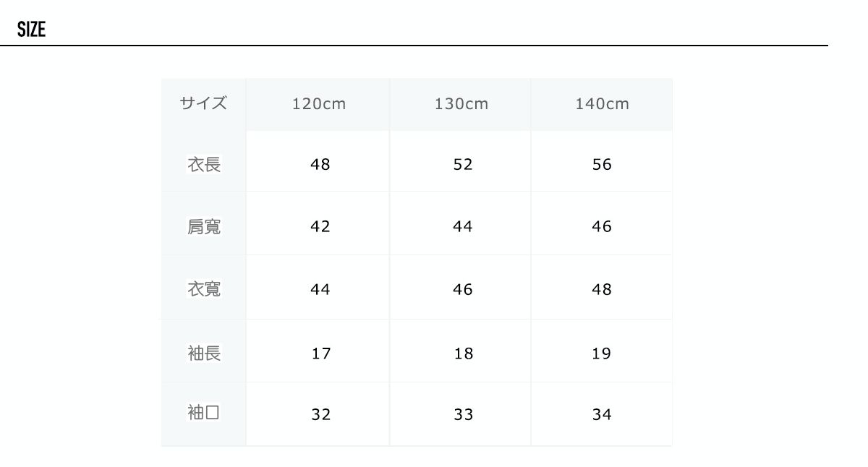Click 袖長 value 18 for 130cm
This screenshot has width=868, height=467.
pos(463,354)
